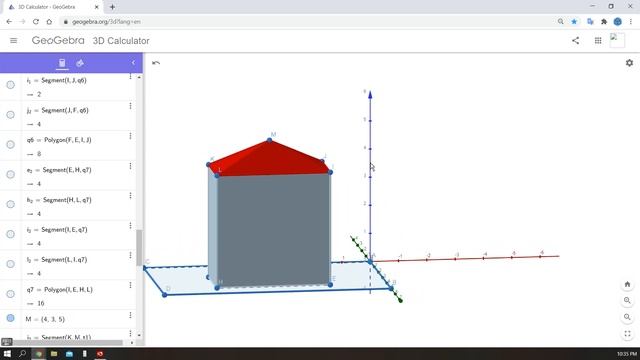This screenshot has width=640, height=360.
Task: Toggle visibility of Polygon(I, E, H, L)
Action: tap(11, 294)
